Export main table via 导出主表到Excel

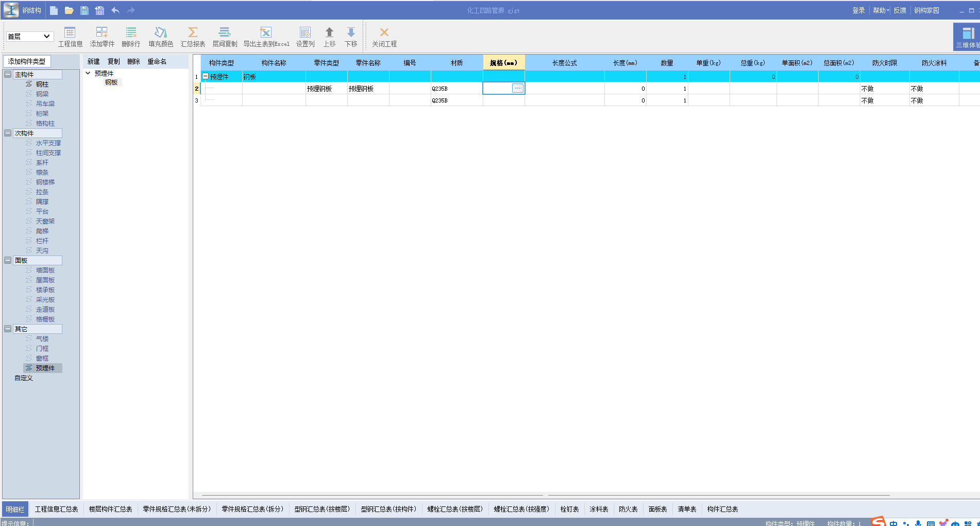click(266, 37)
